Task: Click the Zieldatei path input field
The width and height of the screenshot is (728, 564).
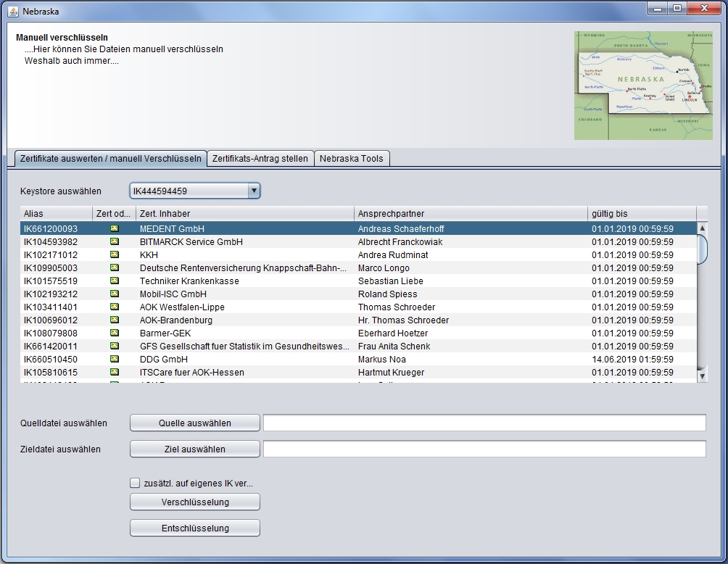Action: tap(484, 449)
